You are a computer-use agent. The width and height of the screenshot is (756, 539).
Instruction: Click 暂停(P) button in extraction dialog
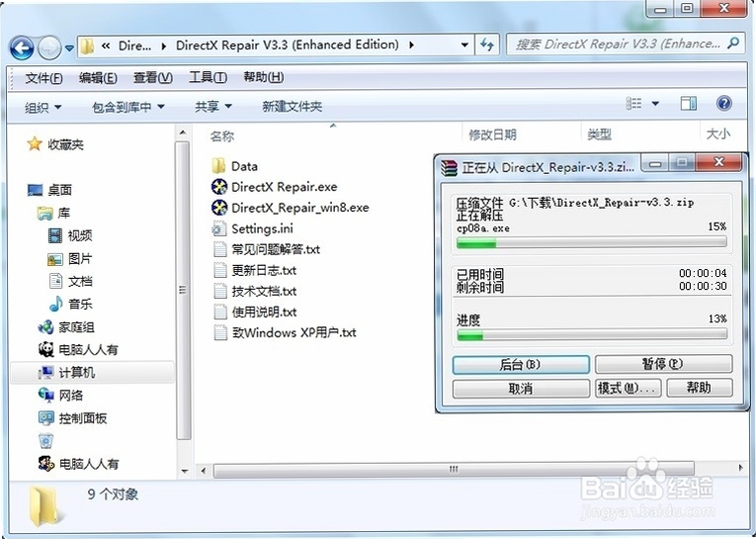click(663, 364)
